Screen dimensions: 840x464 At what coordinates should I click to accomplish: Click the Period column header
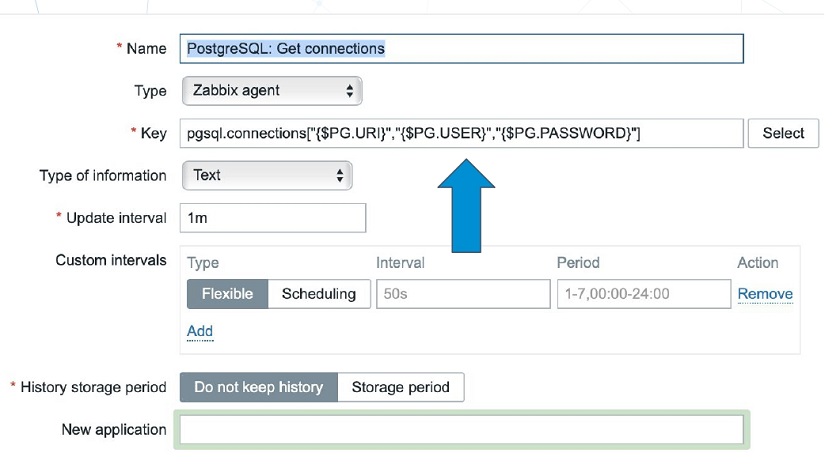(578, 263)
